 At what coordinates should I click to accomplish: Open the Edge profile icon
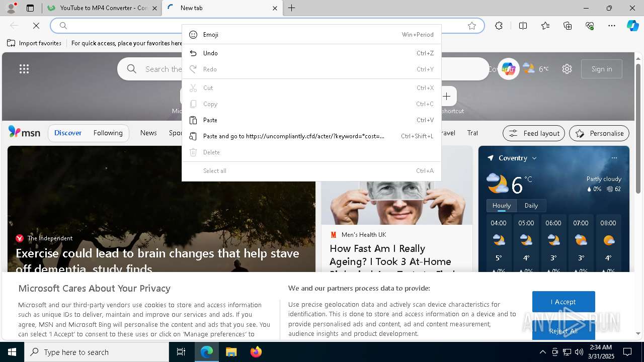[11, 8]
